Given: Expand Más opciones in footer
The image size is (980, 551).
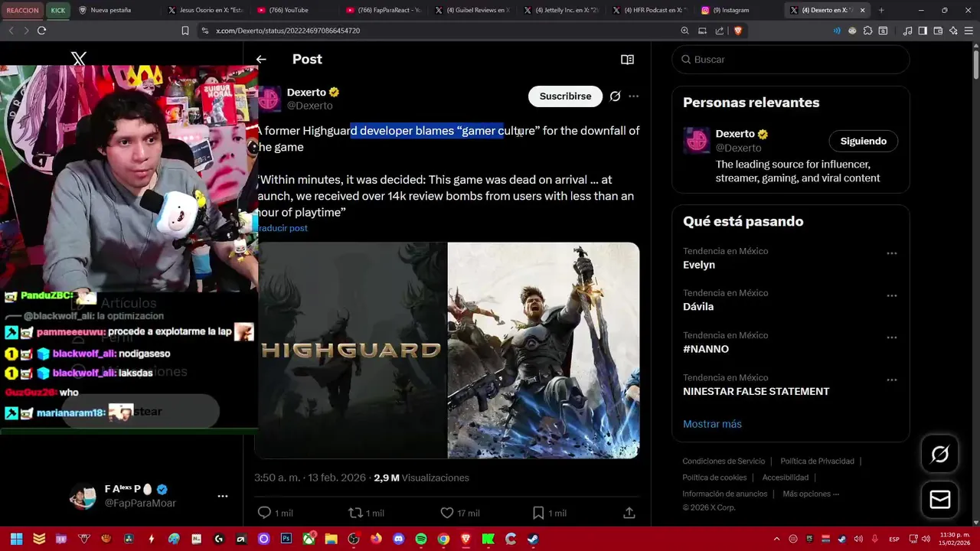Looking at the screenshot, I should pos(811,494).
